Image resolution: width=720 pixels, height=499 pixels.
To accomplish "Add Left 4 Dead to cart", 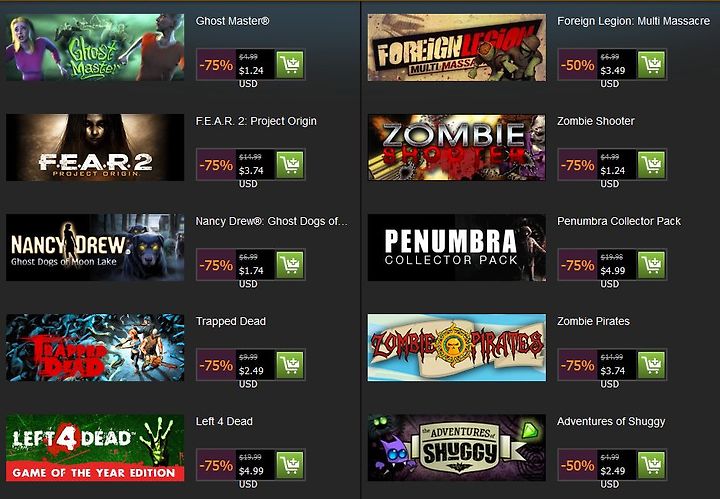I will point(290,465).
